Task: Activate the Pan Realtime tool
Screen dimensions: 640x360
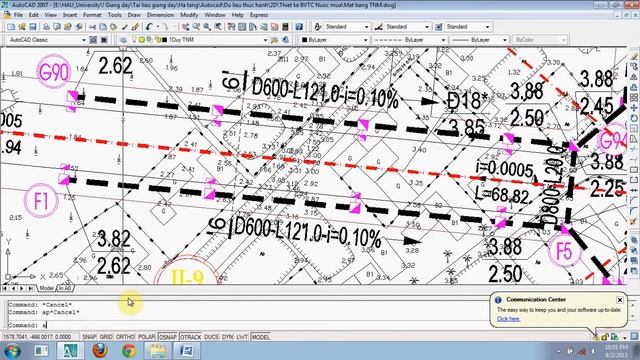Action: pyautogui.click(x=185, y=27)
